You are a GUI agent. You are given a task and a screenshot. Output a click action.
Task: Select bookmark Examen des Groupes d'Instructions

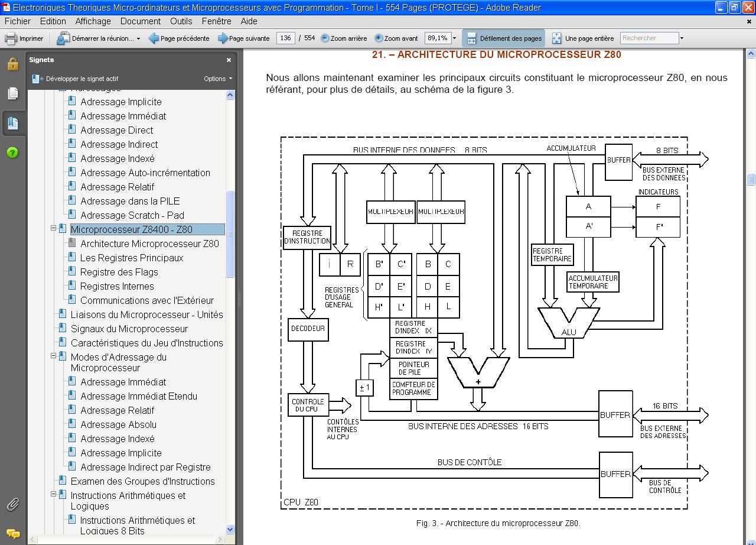click(143, 481)
